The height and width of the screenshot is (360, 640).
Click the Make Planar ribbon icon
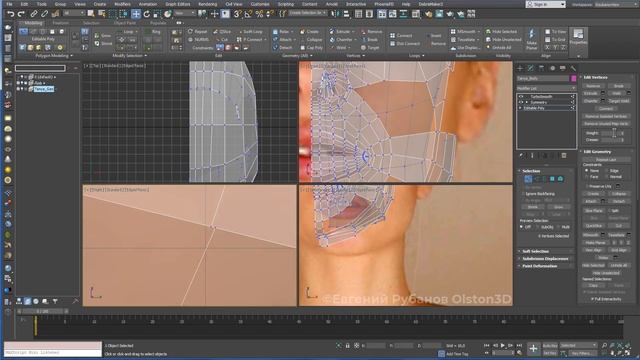pyautogui.click(x=531, y=39)
